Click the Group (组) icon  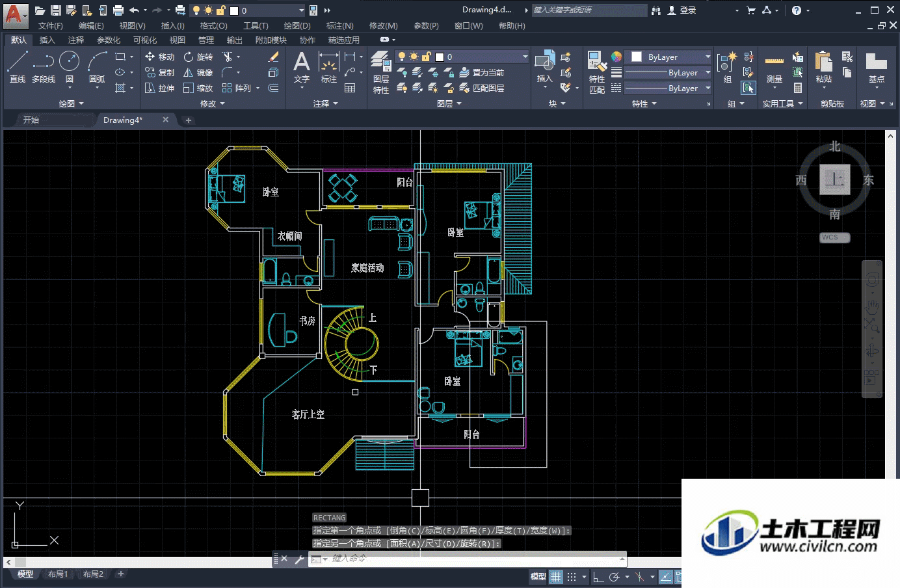point(727,68)
